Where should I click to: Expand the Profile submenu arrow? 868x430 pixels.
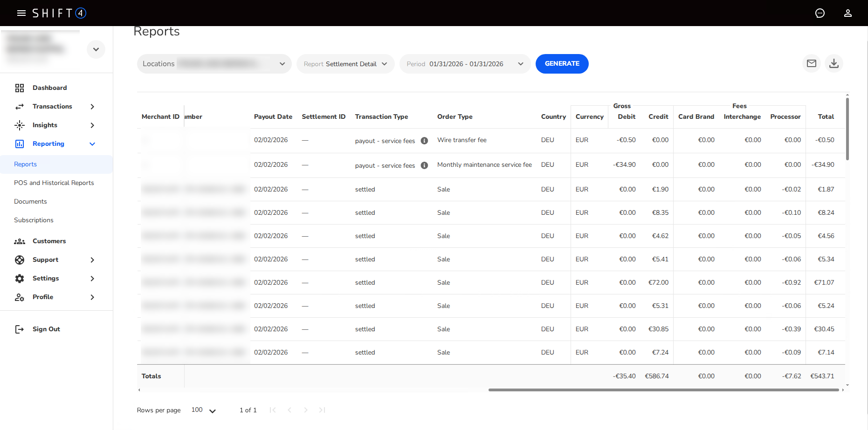(x=92, y=297)
